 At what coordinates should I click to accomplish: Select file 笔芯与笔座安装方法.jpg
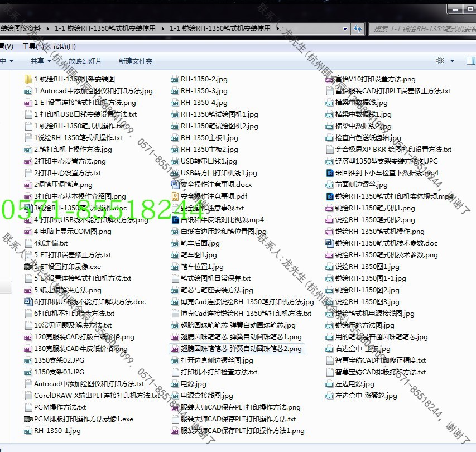pos(212,290)
